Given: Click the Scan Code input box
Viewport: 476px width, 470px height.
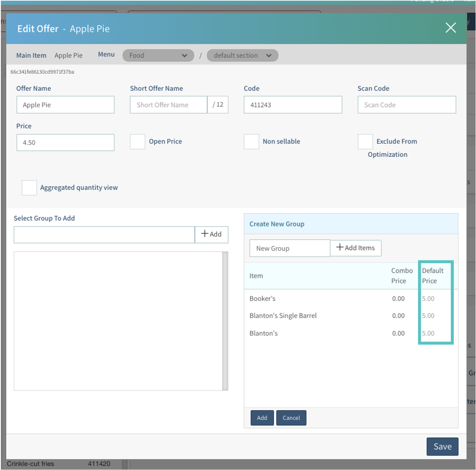Looking at the screenshot, I should tap(407, 105).
